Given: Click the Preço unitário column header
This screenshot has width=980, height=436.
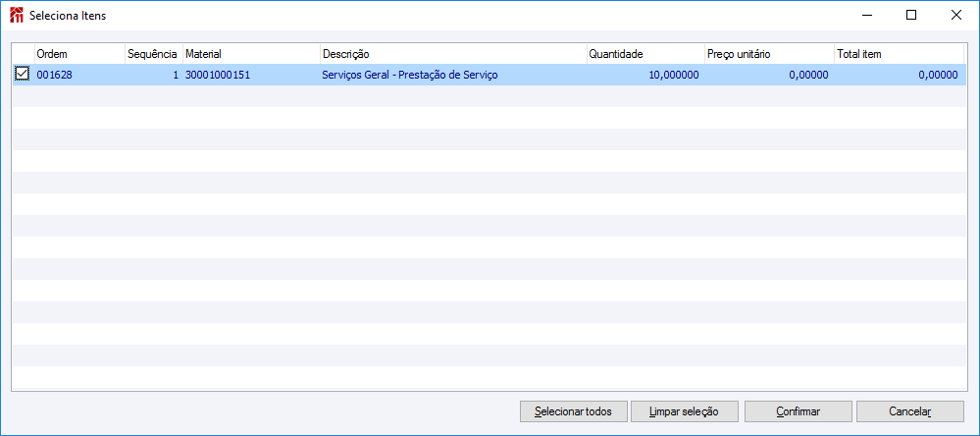Looking at the screenshot, I should pos(767,53).
